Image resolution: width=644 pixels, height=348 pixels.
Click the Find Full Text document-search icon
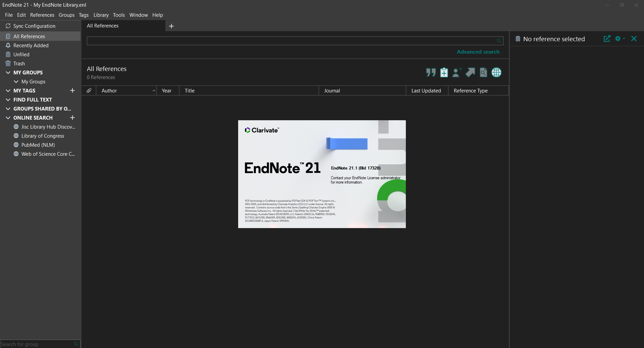coord(483,72)
